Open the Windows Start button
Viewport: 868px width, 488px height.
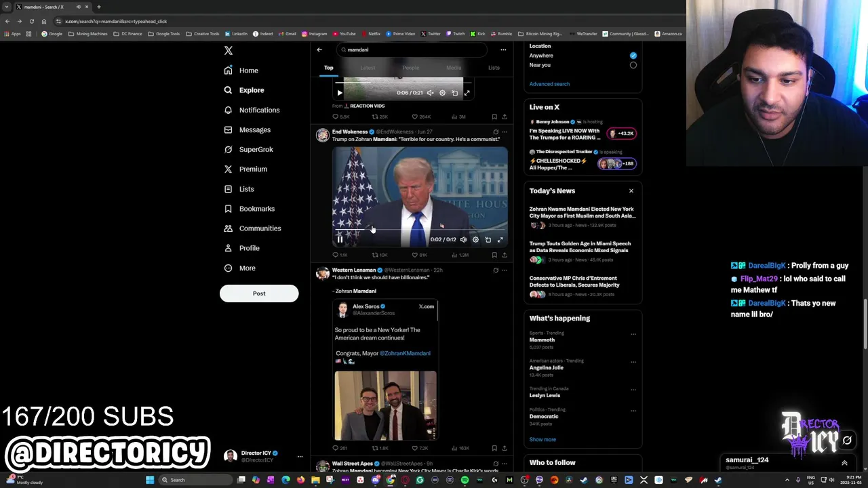click(x=150, y=480)
